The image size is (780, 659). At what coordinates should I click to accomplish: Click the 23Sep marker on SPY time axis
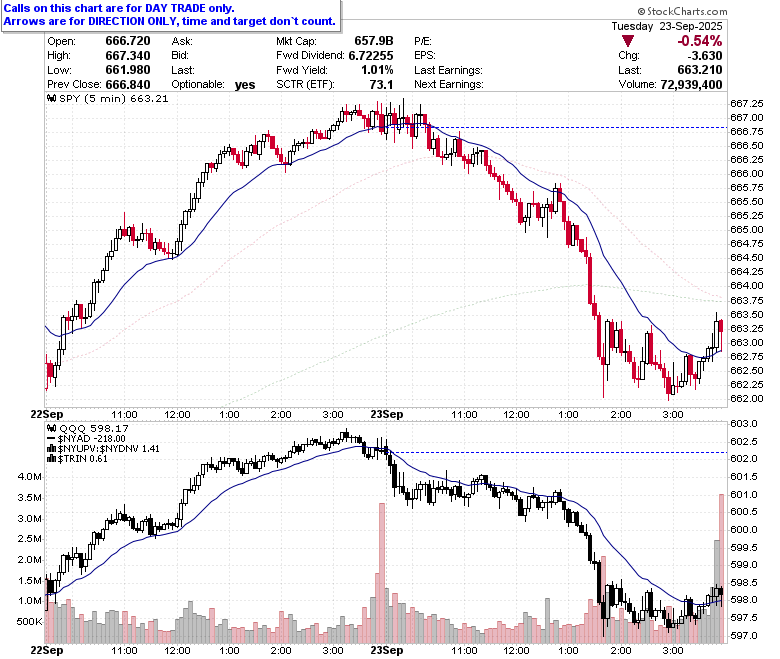(387, 414)
